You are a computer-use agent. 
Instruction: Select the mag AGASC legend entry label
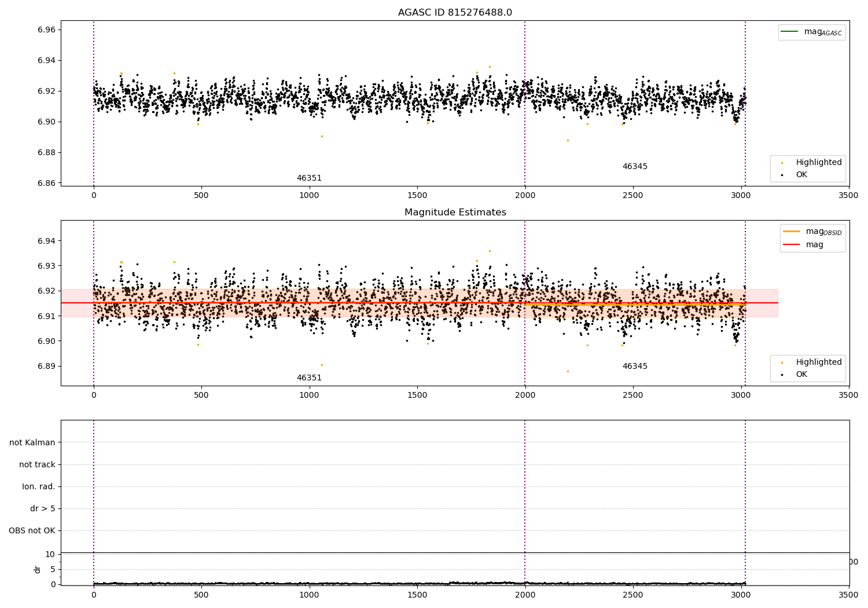[823, 32]
